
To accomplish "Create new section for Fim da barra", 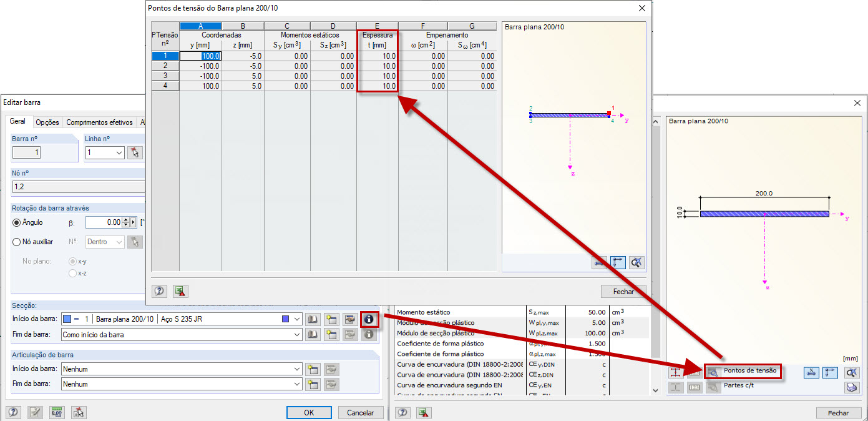I will (x=331, y=335).
